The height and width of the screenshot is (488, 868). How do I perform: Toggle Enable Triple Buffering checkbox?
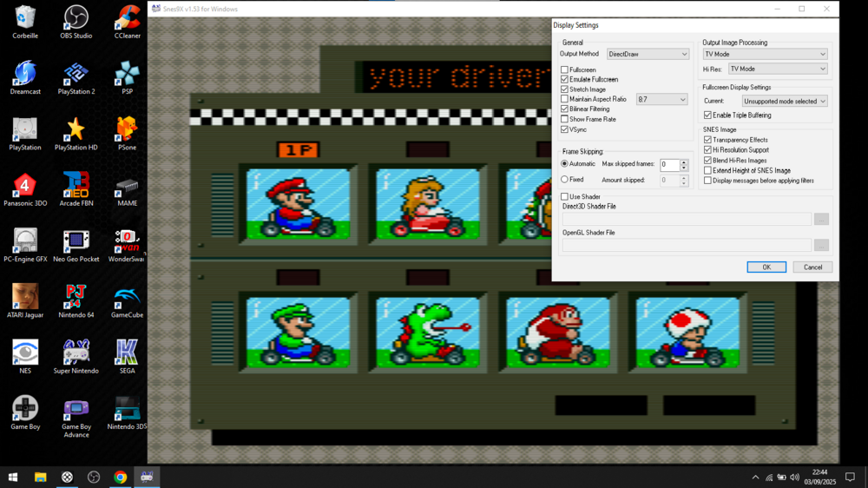click(707, 115)
